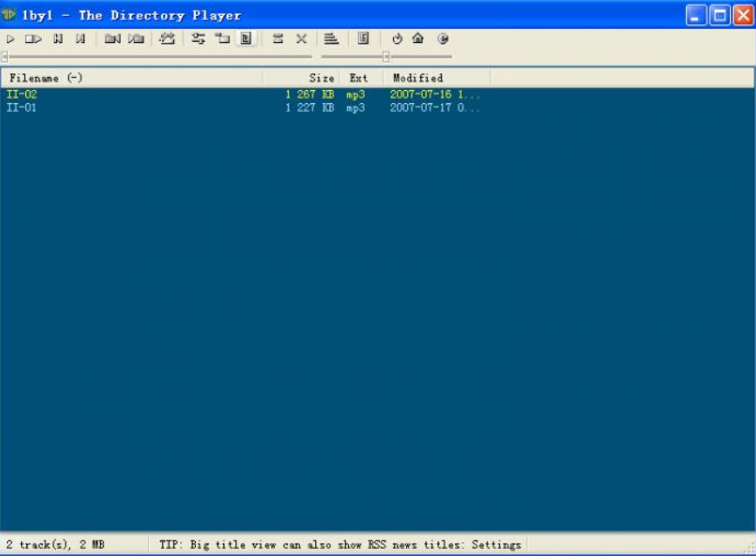Sort tracks by the Size column header

click(321, 78)
